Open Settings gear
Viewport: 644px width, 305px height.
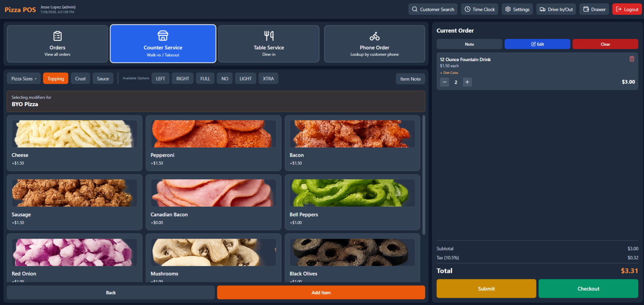pyautogui.click(x=517, y=9)
